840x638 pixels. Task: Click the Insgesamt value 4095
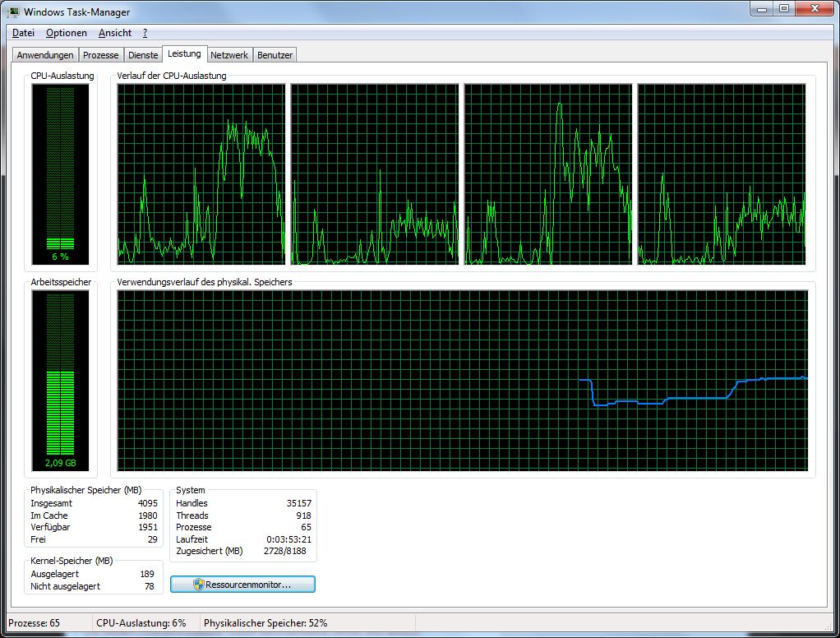tap(148, 503)
